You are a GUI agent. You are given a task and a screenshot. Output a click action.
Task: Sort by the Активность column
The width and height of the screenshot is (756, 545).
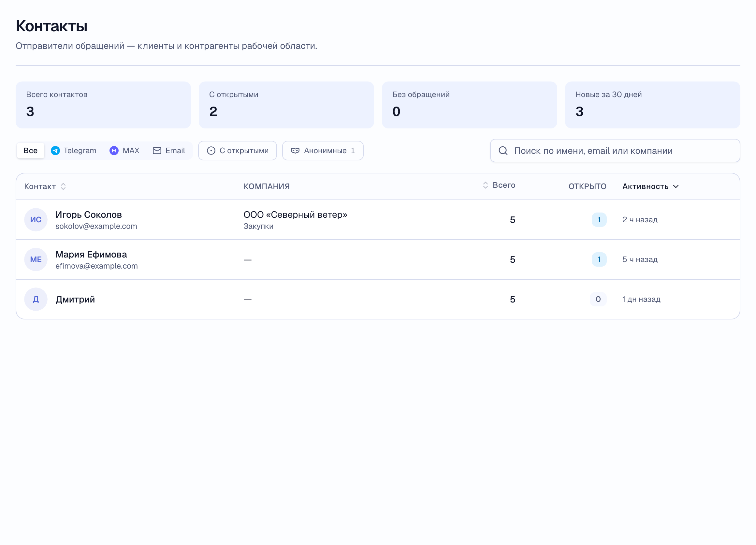point(650,186)
